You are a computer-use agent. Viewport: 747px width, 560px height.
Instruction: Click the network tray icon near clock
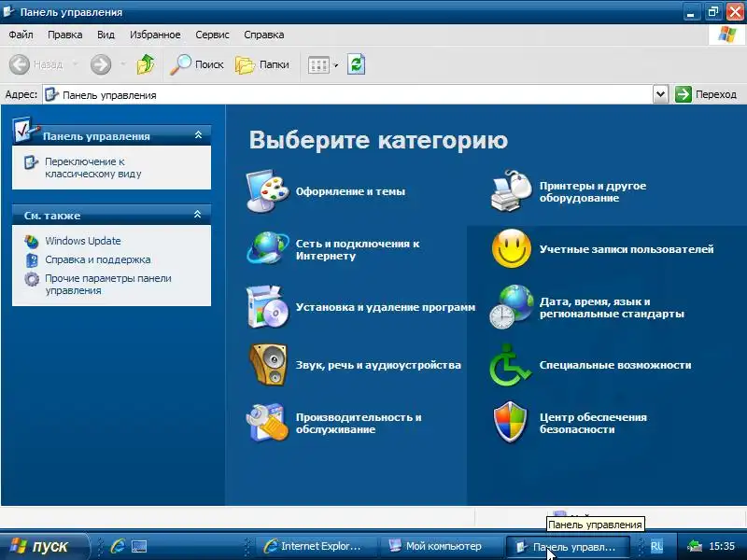(695, 546)
